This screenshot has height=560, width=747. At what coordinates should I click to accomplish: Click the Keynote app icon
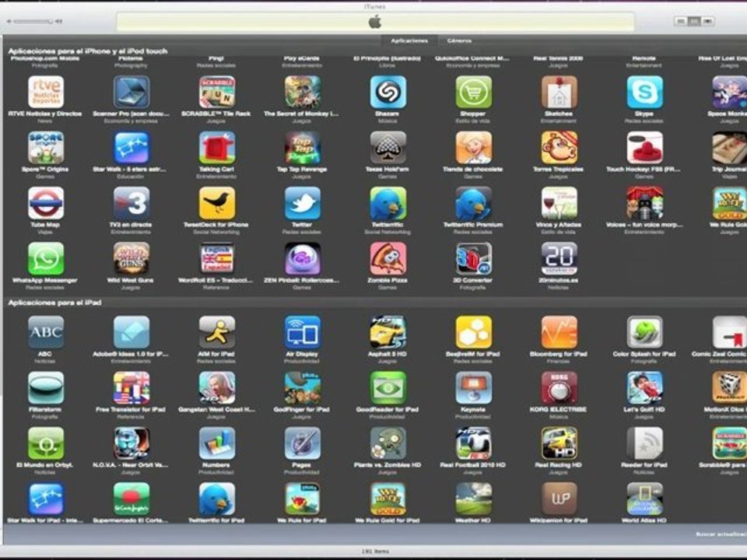point(474,387)
